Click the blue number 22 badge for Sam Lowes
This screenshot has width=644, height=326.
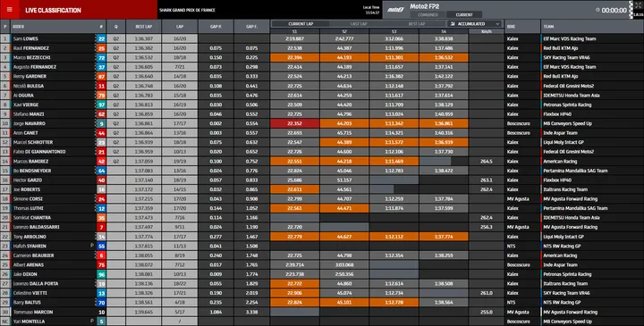tap(101, 39)
